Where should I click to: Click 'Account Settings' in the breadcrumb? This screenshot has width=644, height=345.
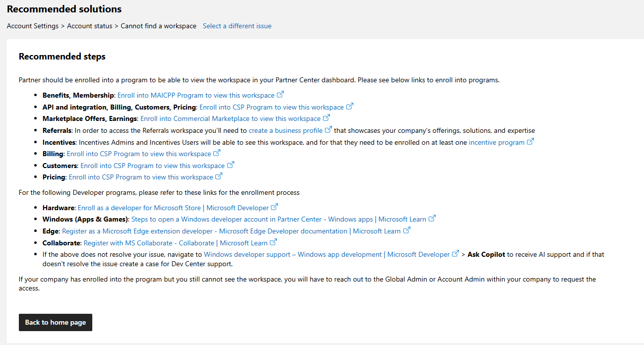pyautogui.click(x=33, y=26)
